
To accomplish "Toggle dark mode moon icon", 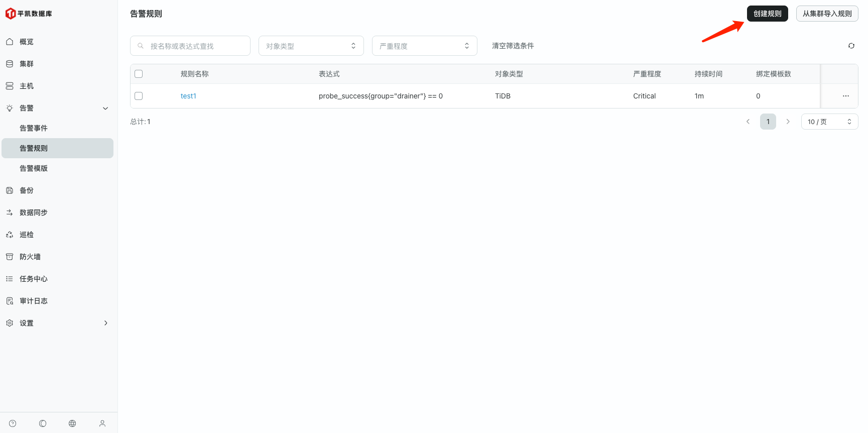I will point(43,423).
